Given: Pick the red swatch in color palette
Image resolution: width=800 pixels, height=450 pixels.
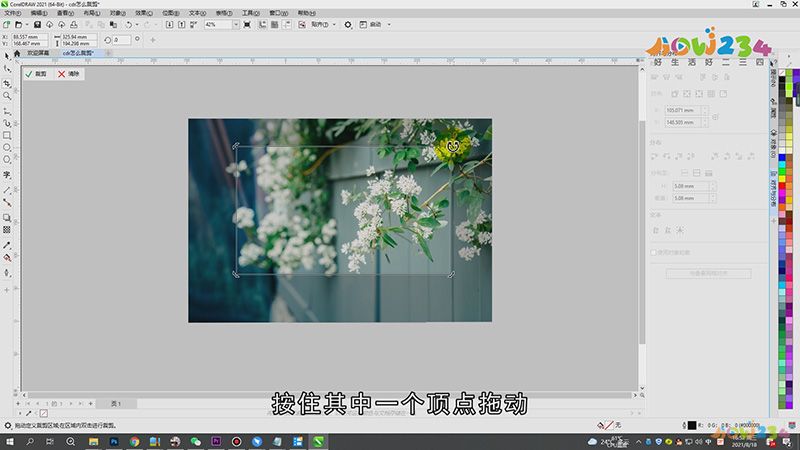Looking at the screenshot, I should tap(782, 187).
